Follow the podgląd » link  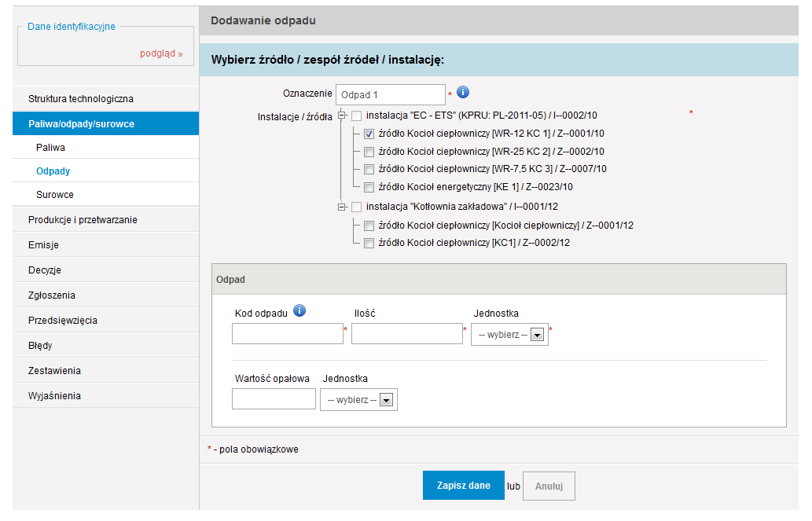tap(161, 53)
